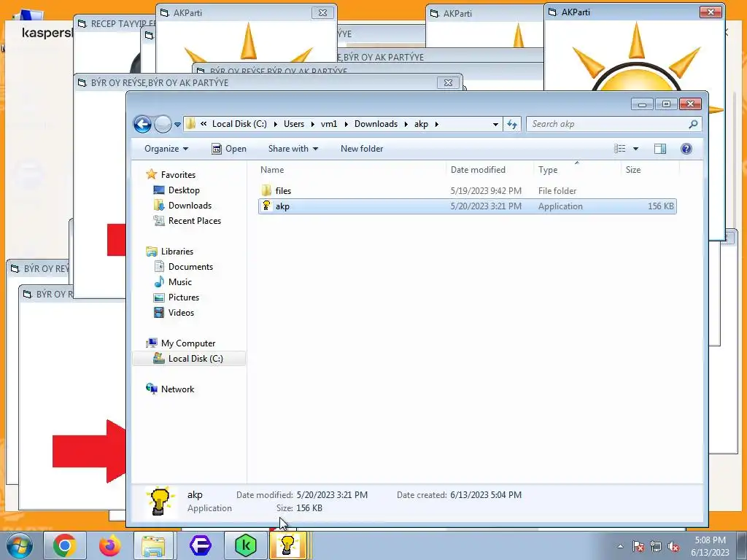Screen dimensions: 747x560
Task: Click the Help question mark icon
Action: (686, 149)
